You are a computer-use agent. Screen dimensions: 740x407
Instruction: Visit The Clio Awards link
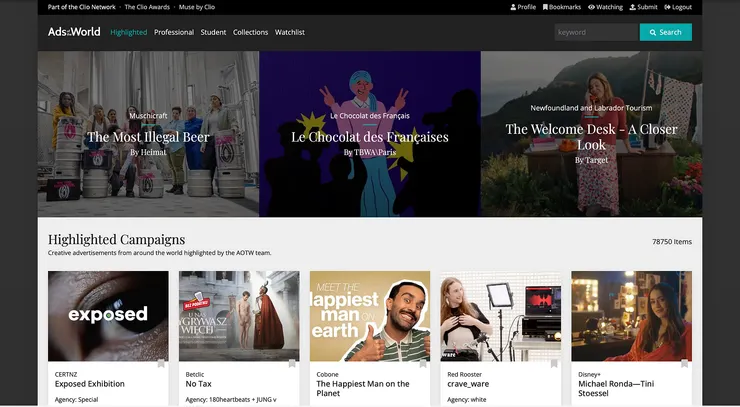(147, 7)
